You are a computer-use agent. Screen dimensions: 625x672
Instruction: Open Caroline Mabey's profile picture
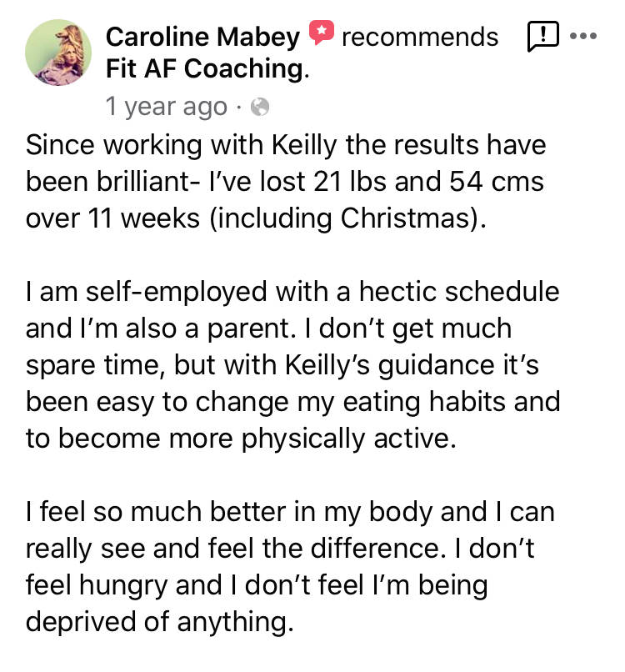57,53
